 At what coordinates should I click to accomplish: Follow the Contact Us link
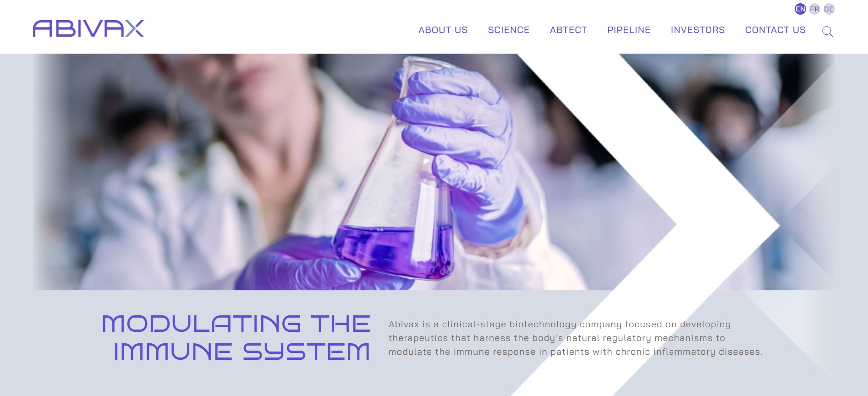(x=775, y=30)
